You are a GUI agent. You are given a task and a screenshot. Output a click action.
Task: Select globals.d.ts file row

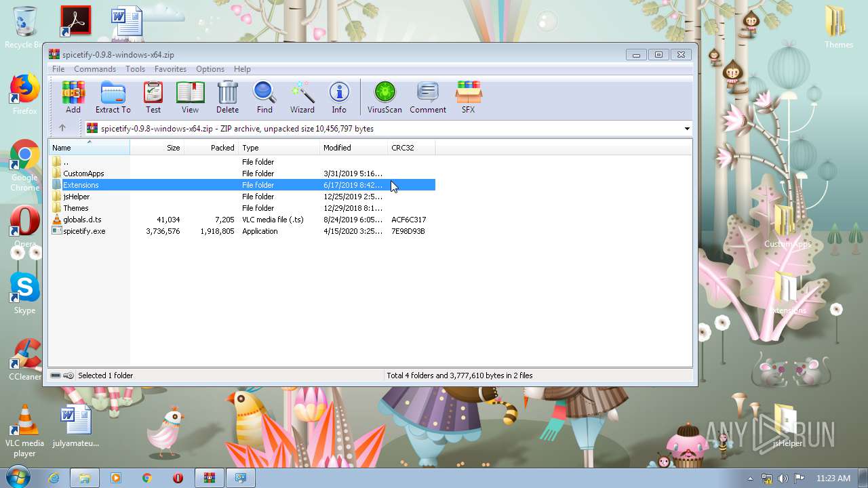click(242, 220)
